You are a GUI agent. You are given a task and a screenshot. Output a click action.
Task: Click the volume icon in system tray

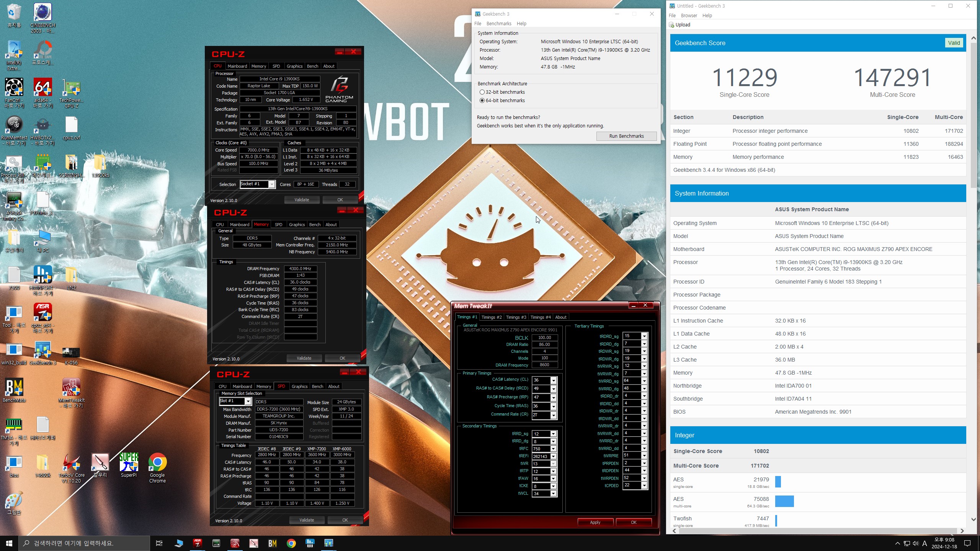click(915, 543)
